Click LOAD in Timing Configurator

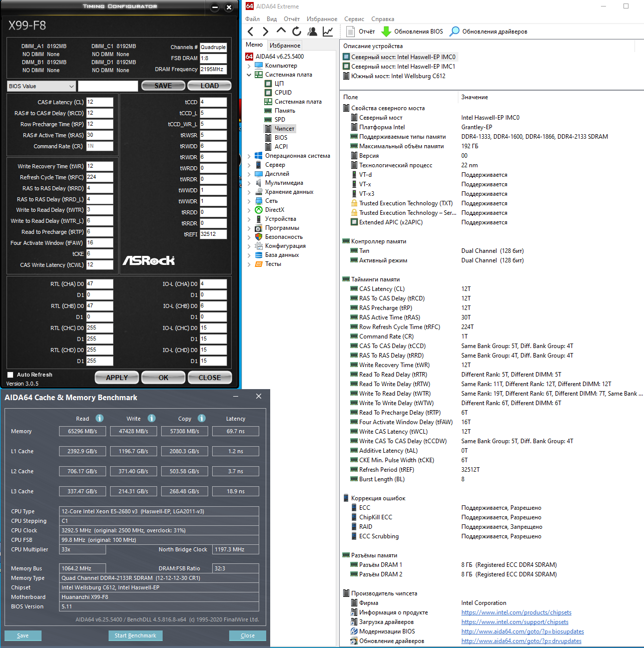pos(210,86)
